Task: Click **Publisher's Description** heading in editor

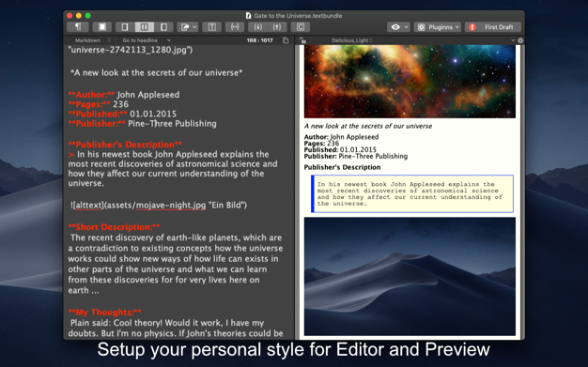Action: [125, 145]
